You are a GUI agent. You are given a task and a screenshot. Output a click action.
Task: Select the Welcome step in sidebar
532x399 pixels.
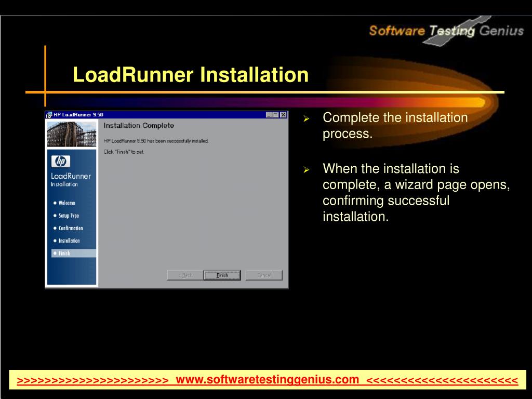click(x=64, y=203)
